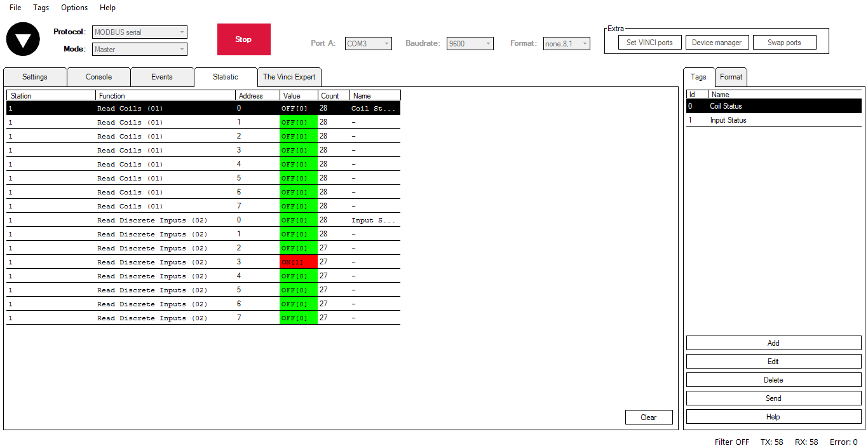Select Read Discrete Inputs row with address 1

(x=203, y=234)
